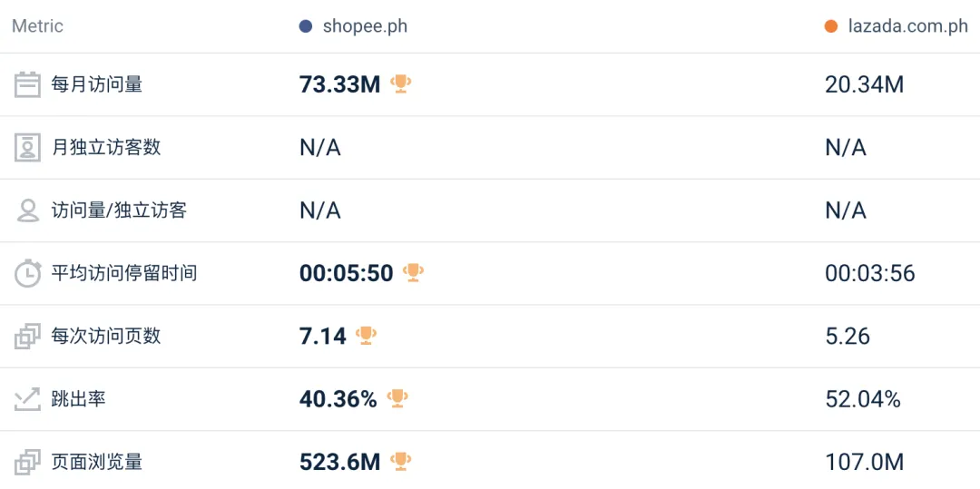Select the 每月访问量 metric label

[97, 84]
